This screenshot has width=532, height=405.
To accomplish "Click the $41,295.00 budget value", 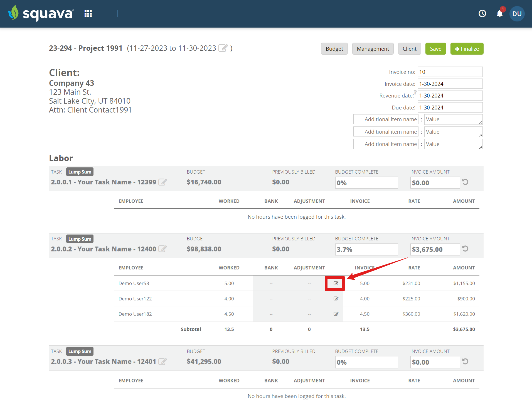I will 204,361.
